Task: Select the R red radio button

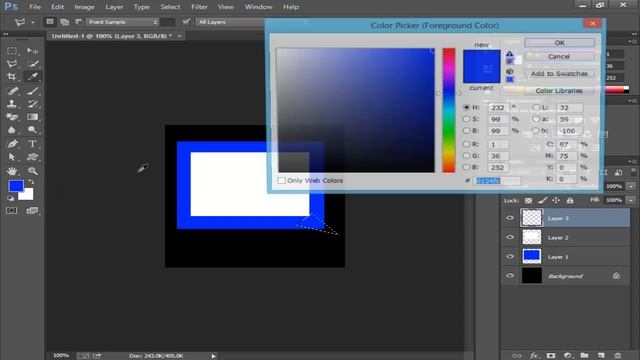Action: click(x=467, y=144)
